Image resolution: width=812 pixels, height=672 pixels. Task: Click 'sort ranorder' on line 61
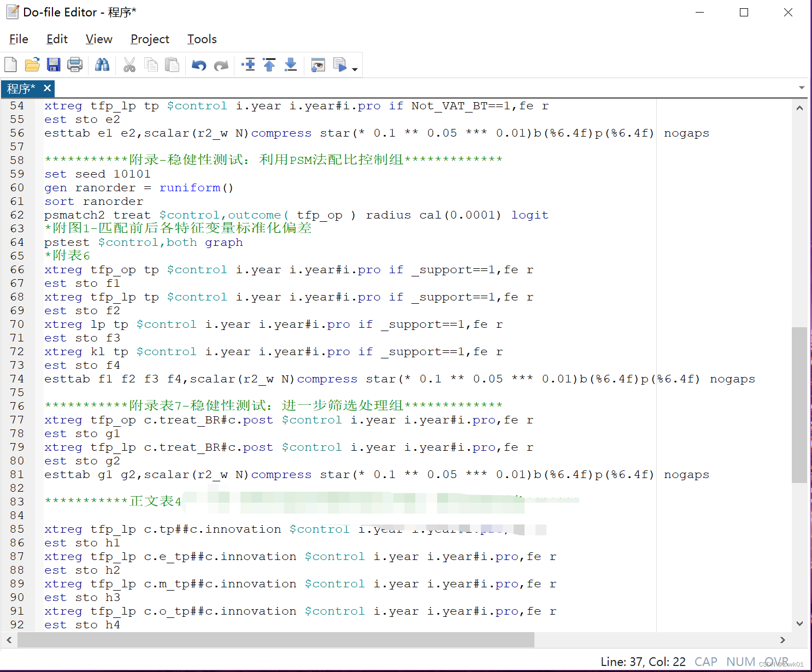93,201
